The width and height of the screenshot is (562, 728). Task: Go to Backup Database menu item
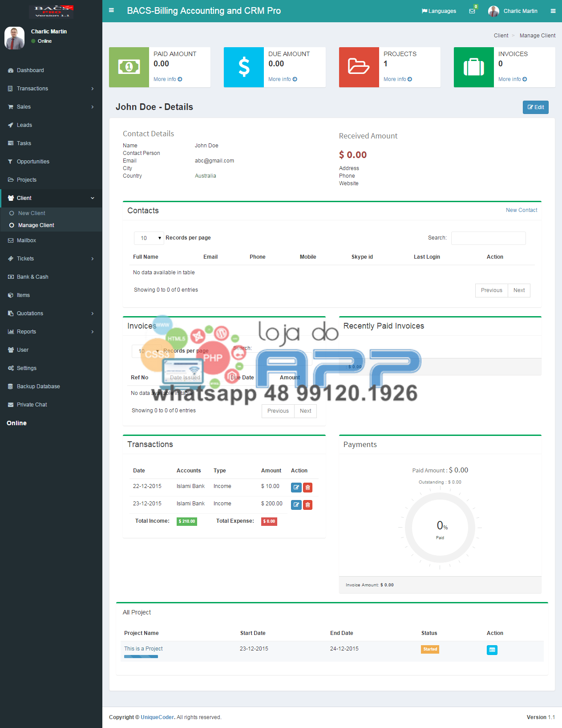tap(38, 386)
